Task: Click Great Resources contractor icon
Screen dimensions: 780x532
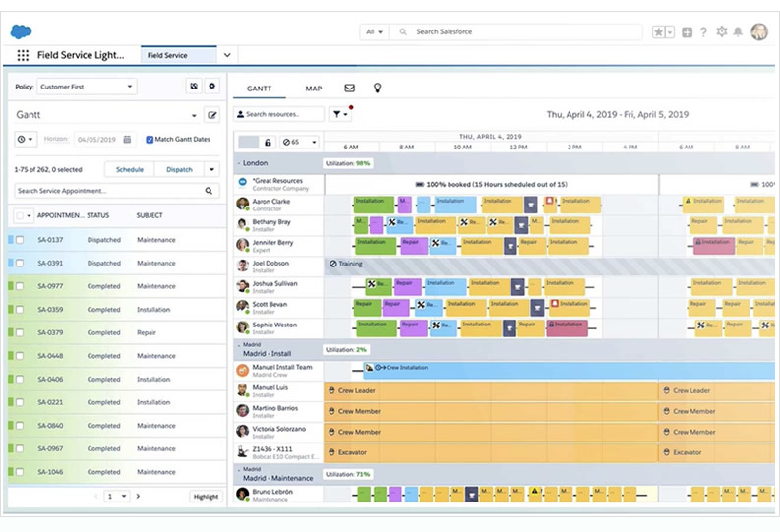Action: (242, 182)
